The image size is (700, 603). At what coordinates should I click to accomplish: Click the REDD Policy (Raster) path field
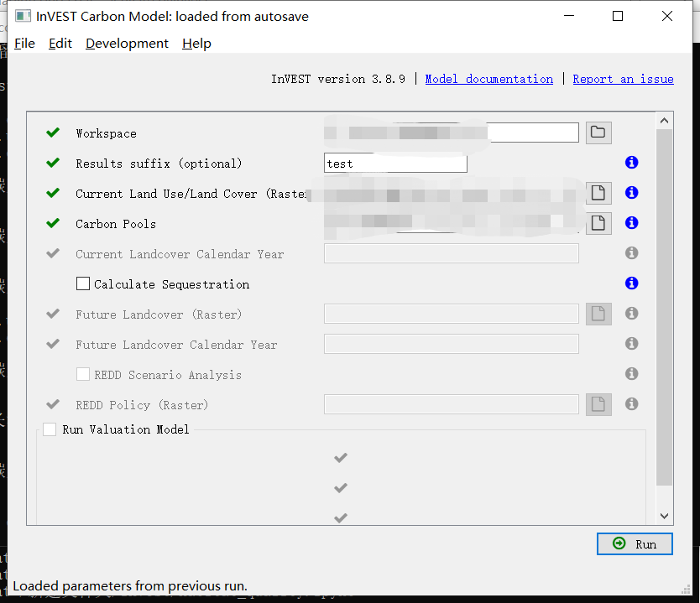tap(452, 404)
